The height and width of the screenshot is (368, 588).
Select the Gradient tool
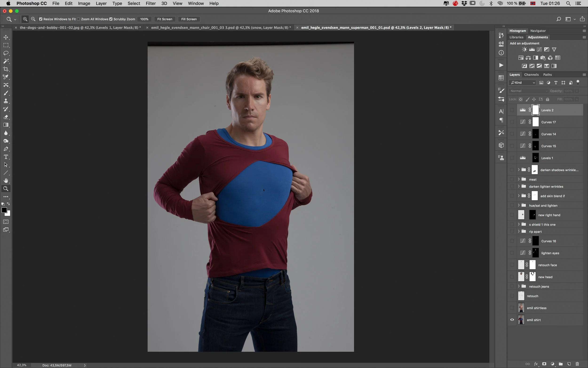(6, 125)
